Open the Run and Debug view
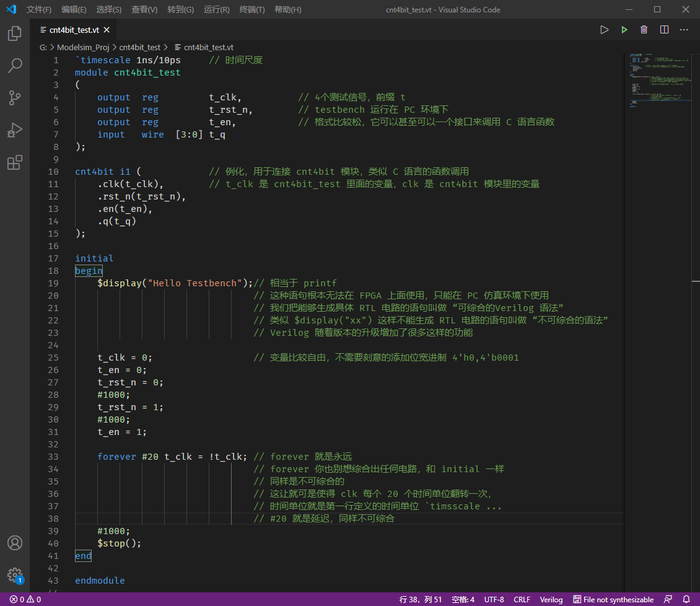The width and height of the screenshot is (700, 606). tap(15, 130)
